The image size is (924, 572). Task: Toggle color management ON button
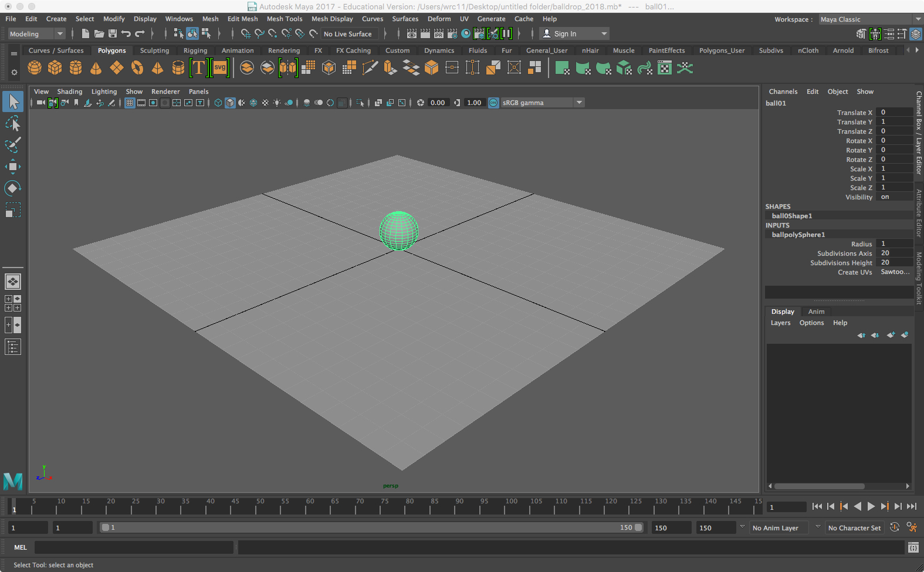click(493, 103)
